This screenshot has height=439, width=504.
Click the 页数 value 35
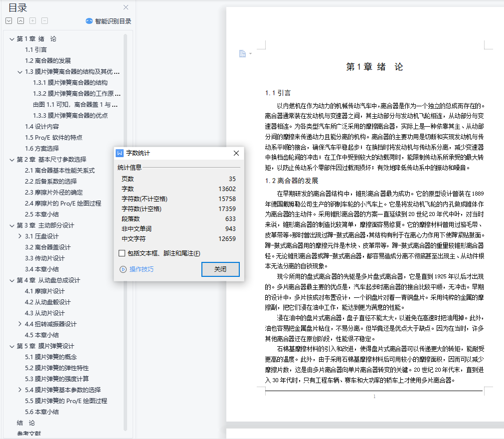(x=232, y=179)
